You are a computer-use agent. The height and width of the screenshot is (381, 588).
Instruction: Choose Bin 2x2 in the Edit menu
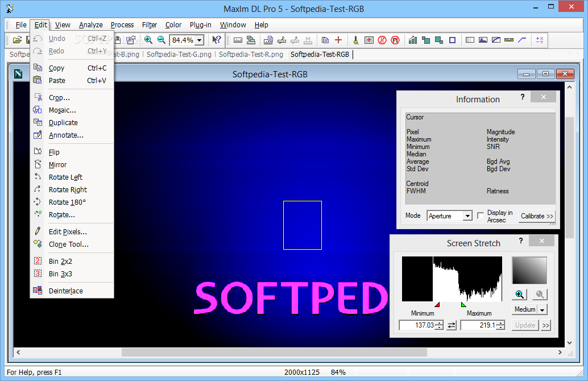click(x=72, y=262)
